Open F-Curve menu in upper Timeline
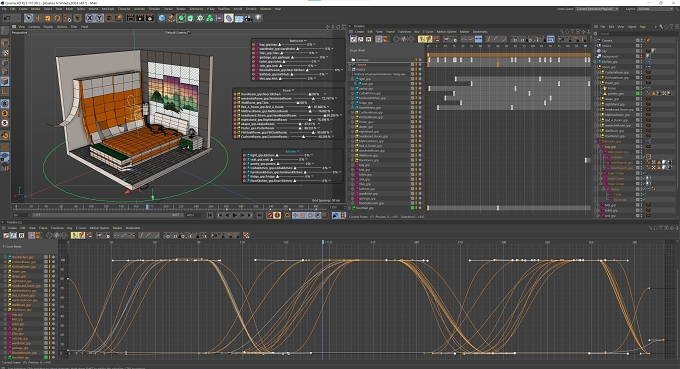Image resolution: width=680 pixels, height=369 pixels. (x=428, y=32)
